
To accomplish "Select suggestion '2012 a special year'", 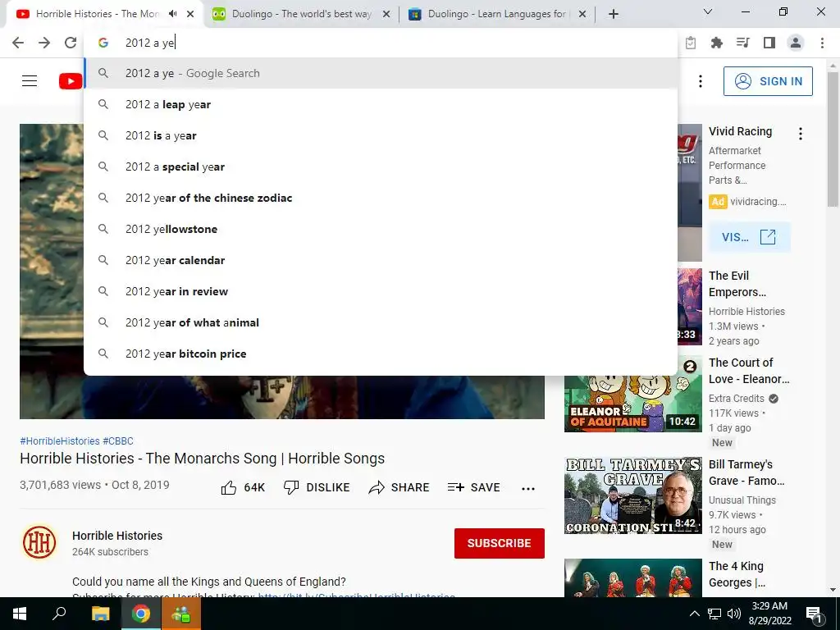I will click(381, 167).
